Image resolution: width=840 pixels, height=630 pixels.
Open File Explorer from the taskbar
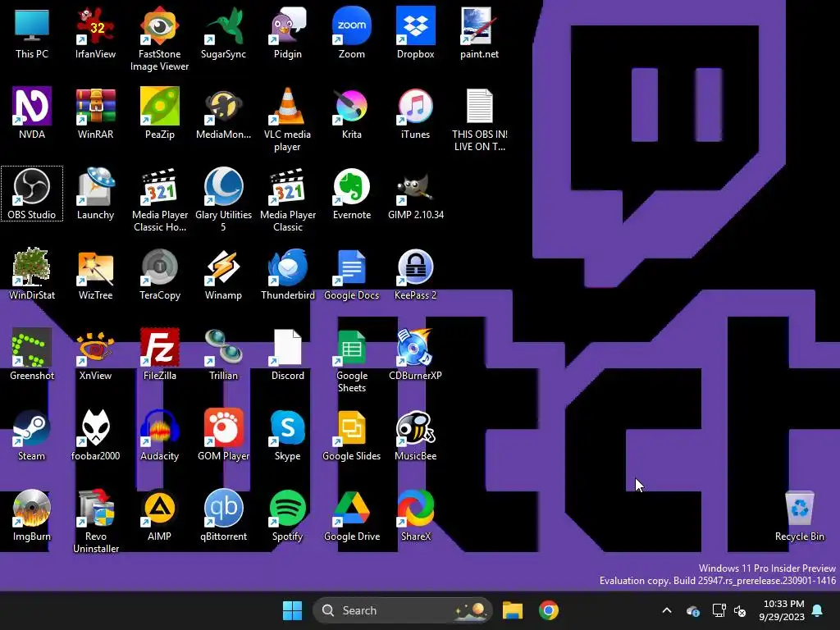coord(512,610)
